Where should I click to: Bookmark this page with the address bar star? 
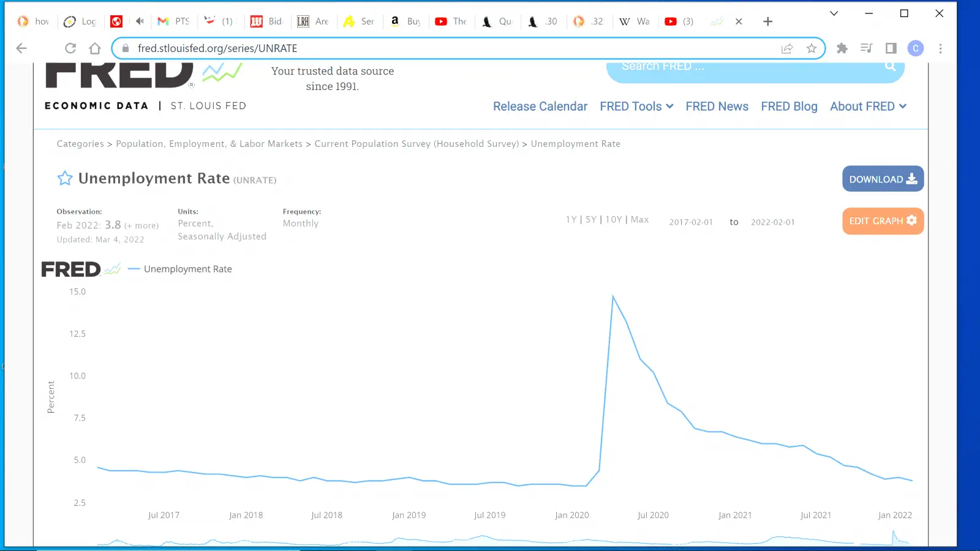point(812,48)
